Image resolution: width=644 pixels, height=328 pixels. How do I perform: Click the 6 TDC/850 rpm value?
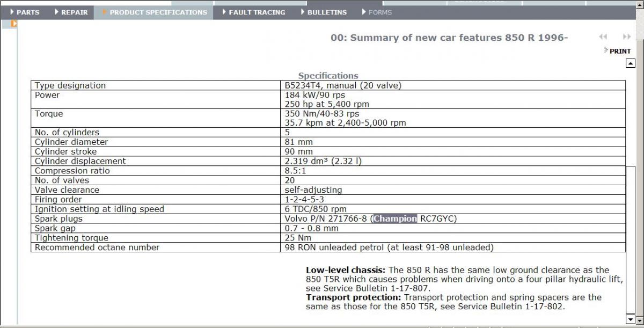[x=316, y=209]
